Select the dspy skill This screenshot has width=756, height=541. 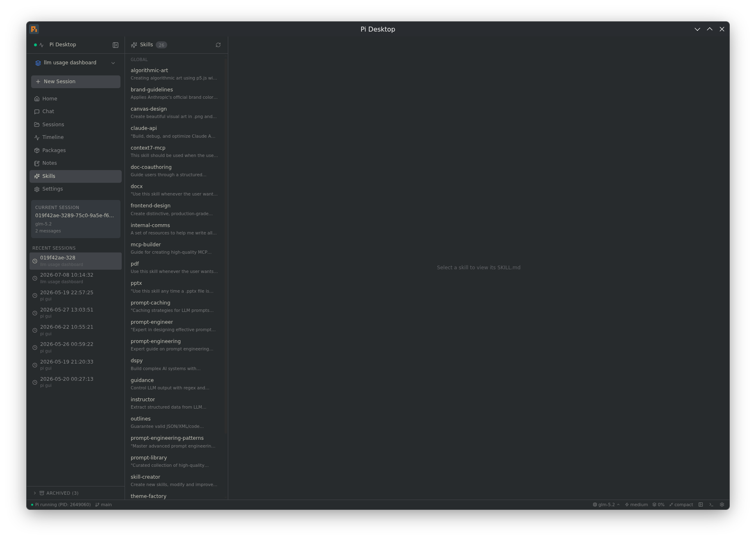175,364
